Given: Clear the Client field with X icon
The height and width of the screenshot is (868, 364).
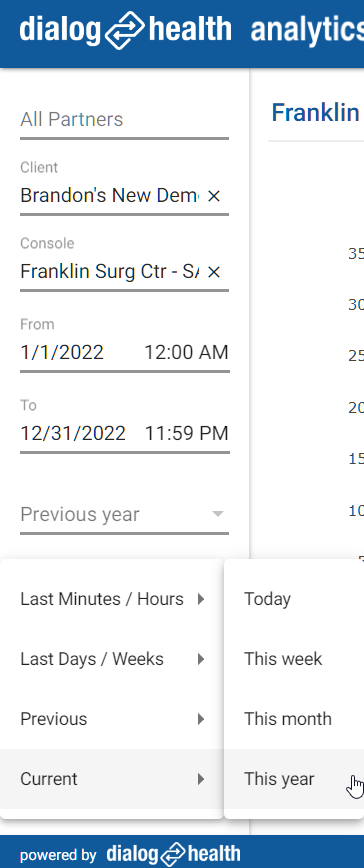Looking at the screenshot, I should coord(214,195).
